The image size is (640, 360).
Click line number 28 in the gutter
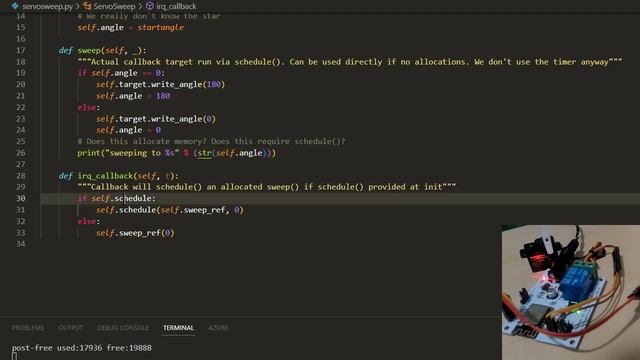tap(20, 176)
